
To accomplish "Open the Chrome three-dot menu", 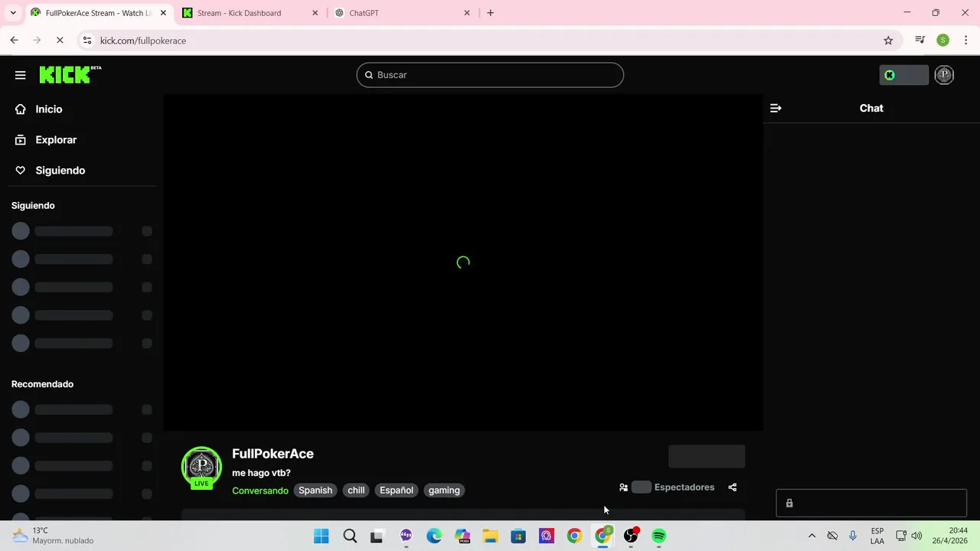I will (966, 41).
